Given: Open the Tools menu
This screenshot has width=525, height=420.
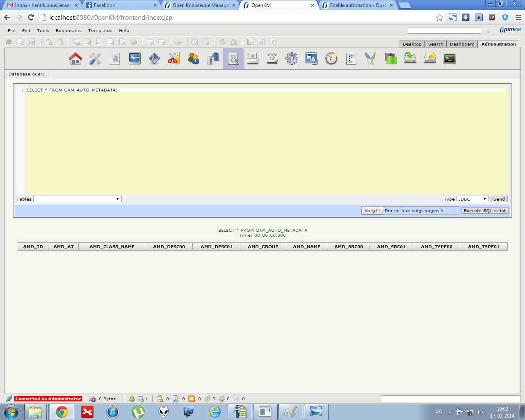Looking at the screenshot, I should (x=43, y=30).
